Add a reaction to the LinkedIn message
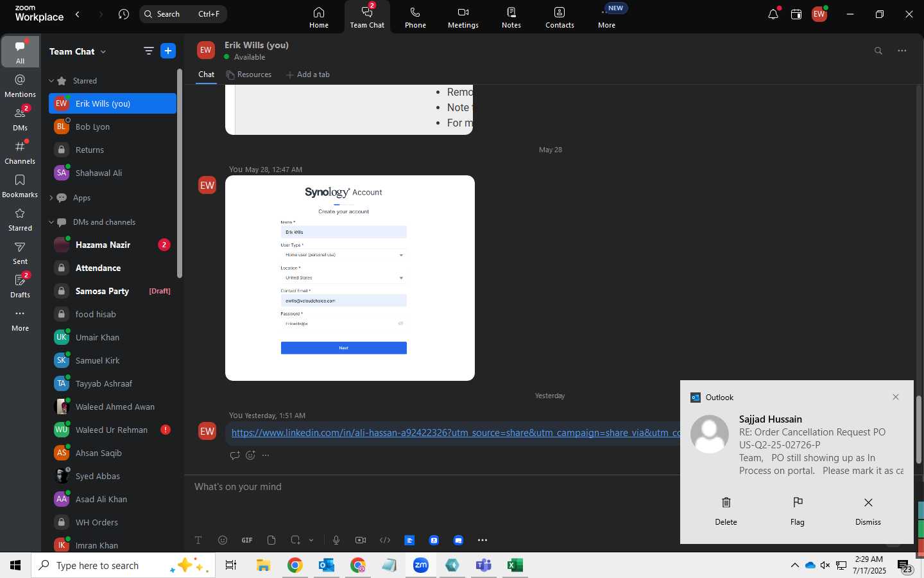Viewport: 924px width, 578px height. tap(250, 455)
